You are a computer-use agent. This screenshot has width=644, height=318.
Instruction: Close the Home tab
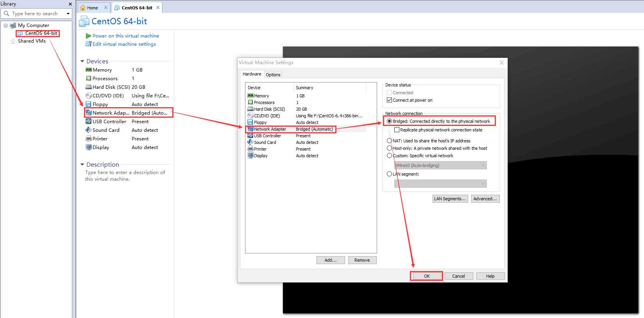(x=106, y=7)
